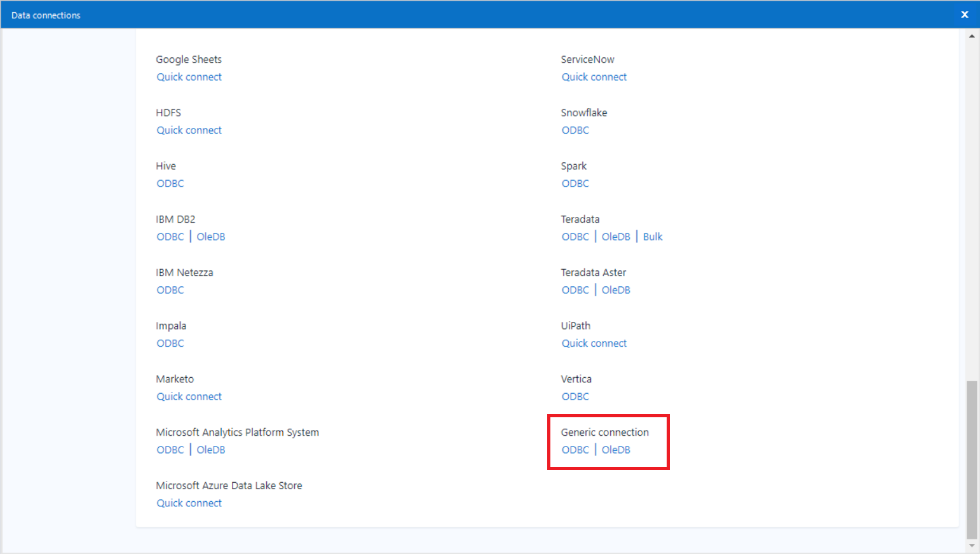Viewport: 980px width, 554px height.
Task: Open Spark ODBC connection
Action: pos(575,183)
